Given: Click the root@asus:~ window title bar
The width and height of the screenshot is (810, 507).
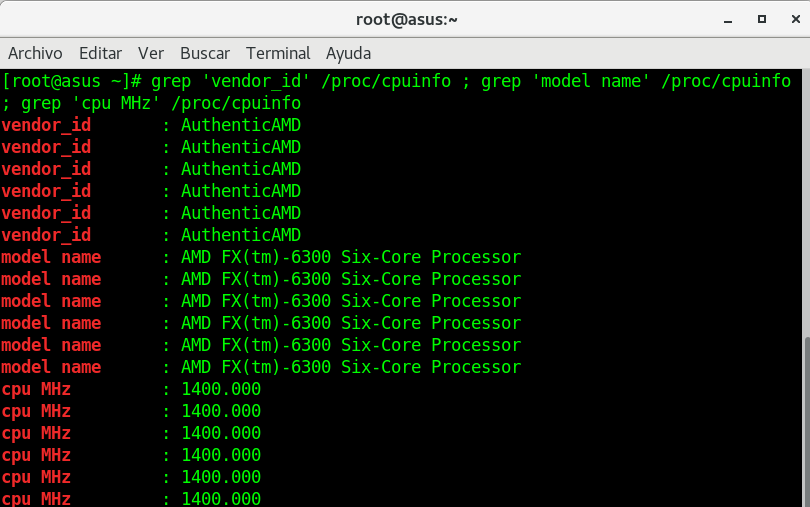Looking at the screenshot, I should (404, 19).
